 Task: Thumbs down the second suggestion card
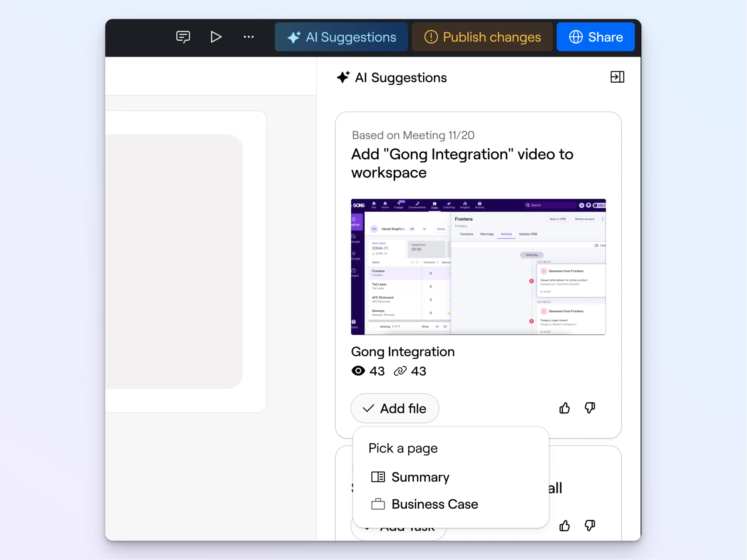tap(590, 526)
